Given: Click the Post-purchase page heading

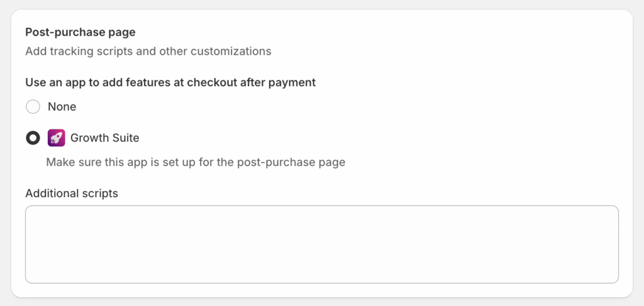Looking at the screenshot, I should (x=80, y=32).
